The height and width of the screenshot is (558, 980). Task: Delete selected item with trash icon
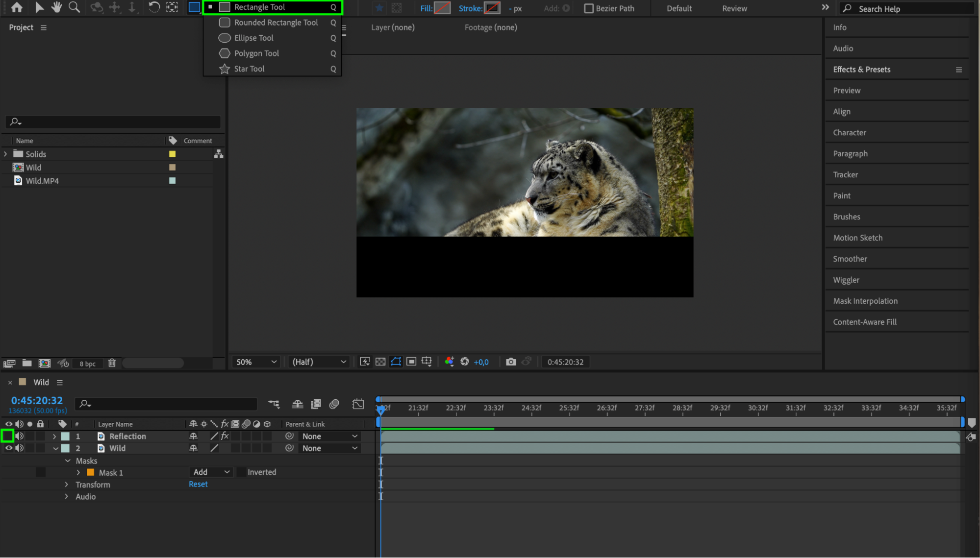pyautogui.click(x=112, y=363)
